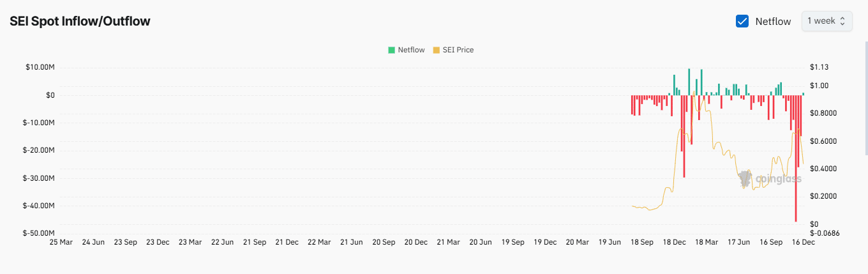
Task: Click the 18 Mar x-axis date label
Action: click(x=707, y=243)
